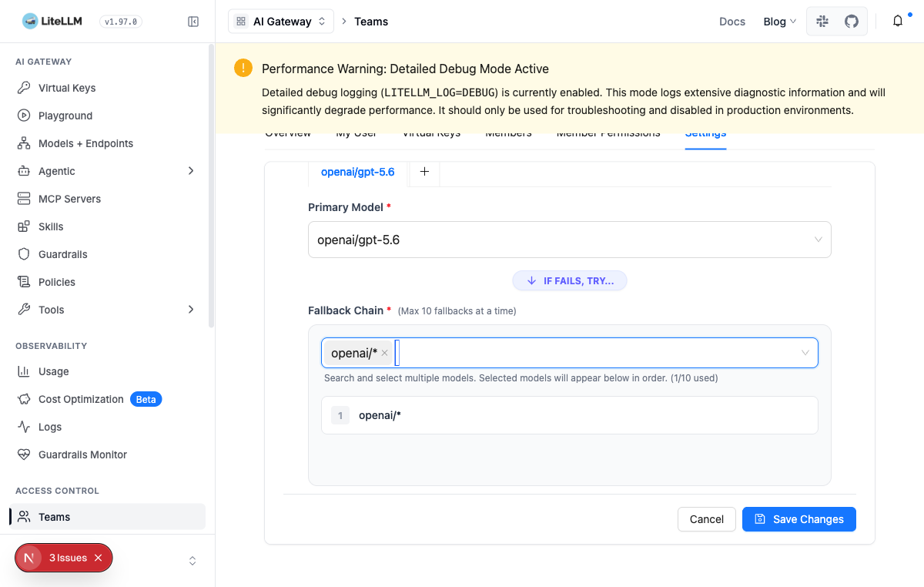
Task: Expand the Tools submenu
Action: (x=191, y=310)
